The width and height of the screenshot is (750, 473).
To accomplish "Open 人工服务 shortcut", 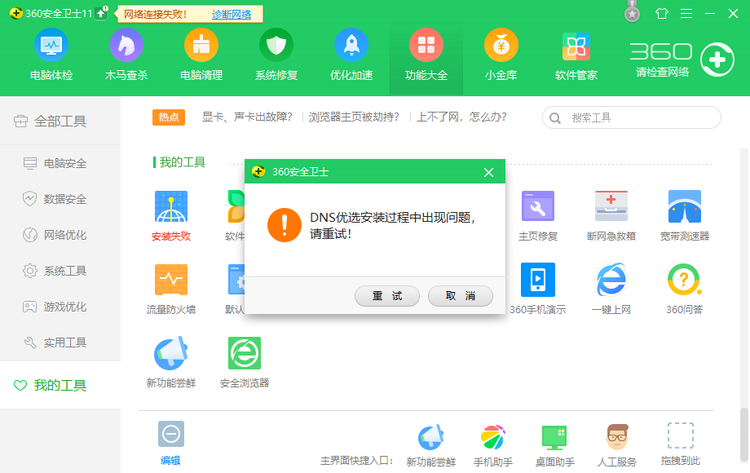I will [617, 444].
